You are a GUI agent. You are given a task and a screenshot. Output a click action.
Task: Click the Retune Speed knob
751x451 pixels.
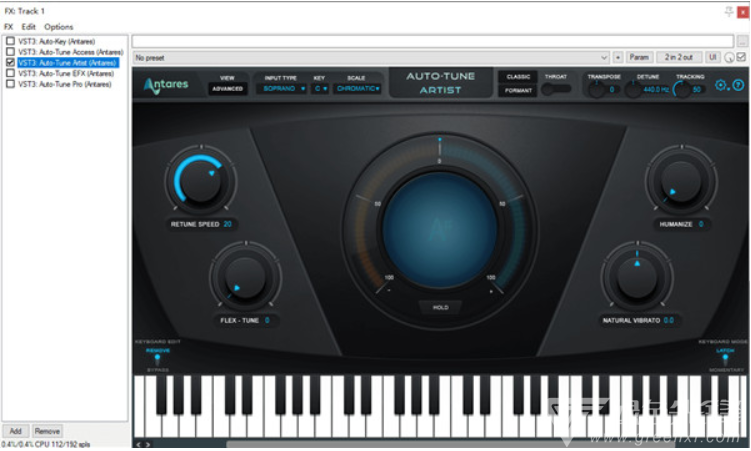click(x=201, y=180)
